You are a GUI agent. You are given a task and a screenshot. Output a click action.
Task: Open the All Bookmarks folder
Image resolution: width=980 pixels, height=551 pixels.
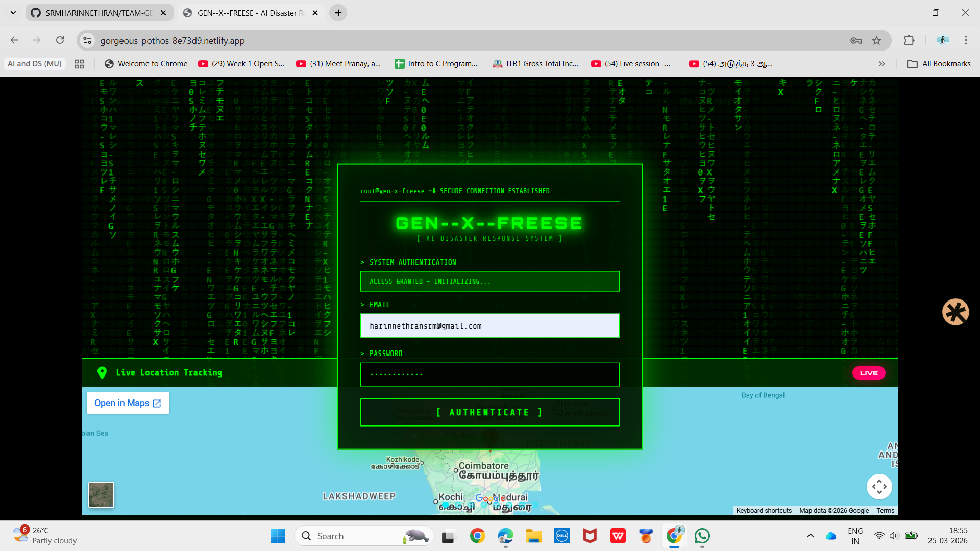coord(939,64)
